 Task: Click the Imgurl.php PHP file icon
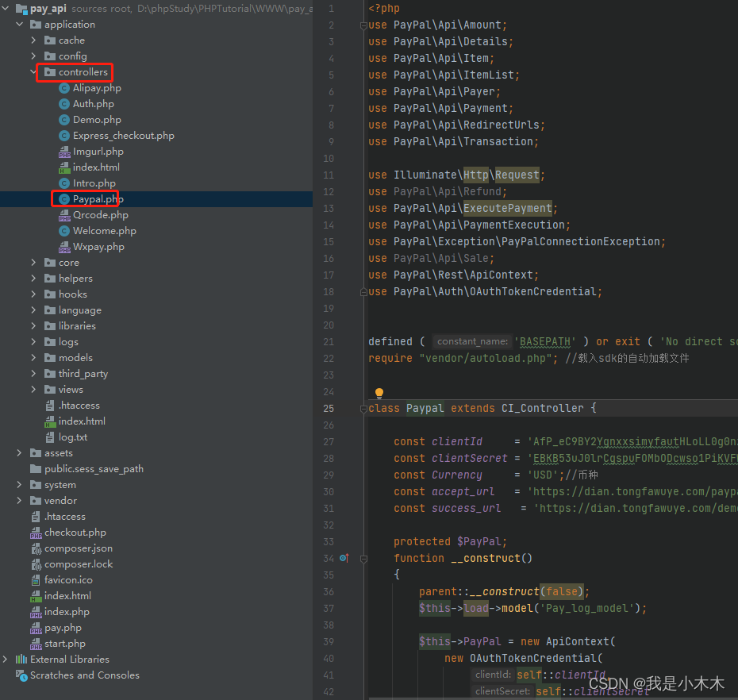(x=64, y=152)
